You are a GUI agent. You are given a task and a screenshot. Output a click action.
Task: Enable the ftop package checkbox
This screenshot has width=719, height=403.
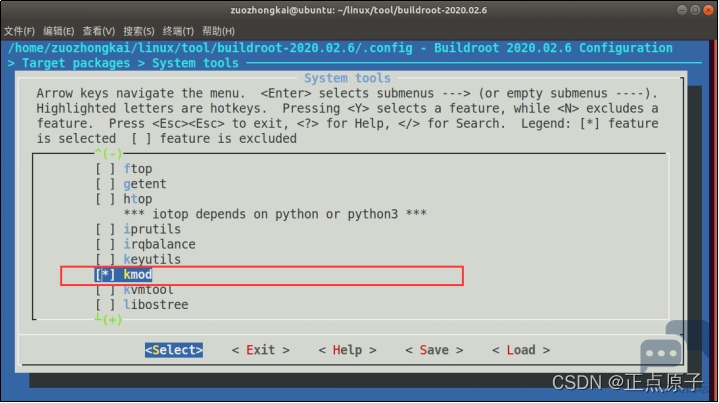[x=105, y=169]
